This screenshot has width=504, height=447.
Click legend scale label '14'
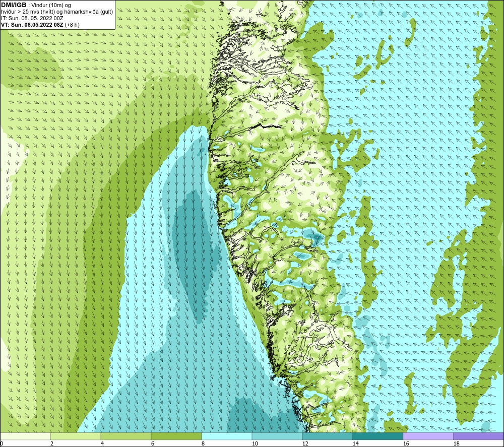356,444
